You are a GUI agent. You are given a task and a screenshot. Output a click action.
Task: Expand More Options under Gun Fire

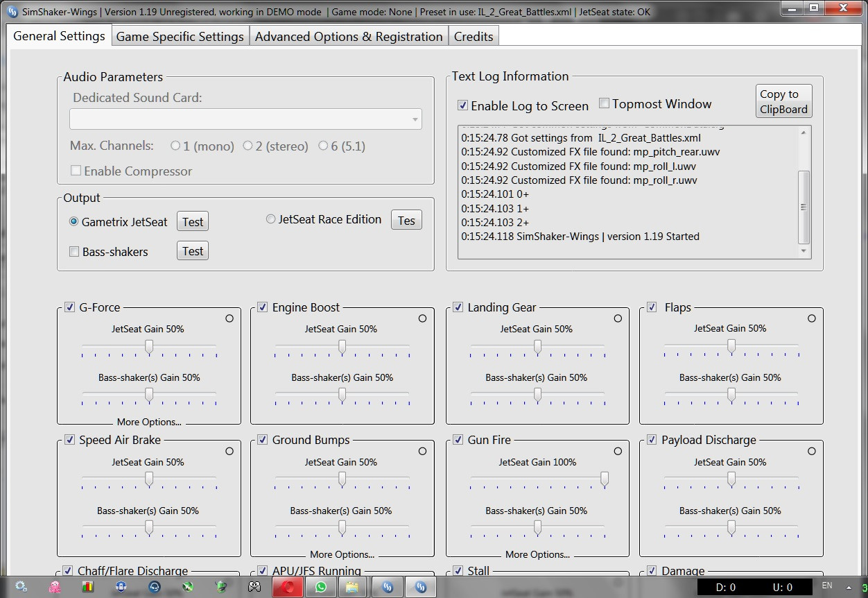click(x=537, y=554)
